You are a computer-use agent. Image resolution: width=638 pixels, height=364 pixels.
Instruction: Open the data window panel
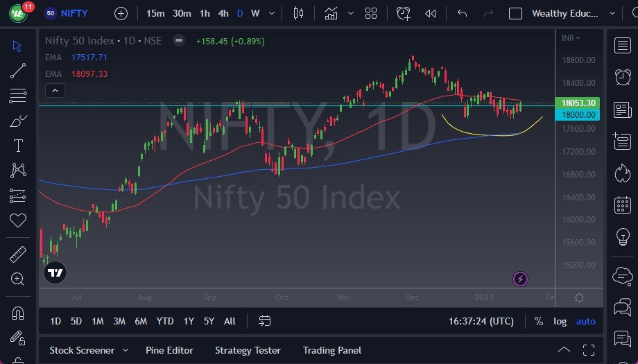click(x=623, y=141)
